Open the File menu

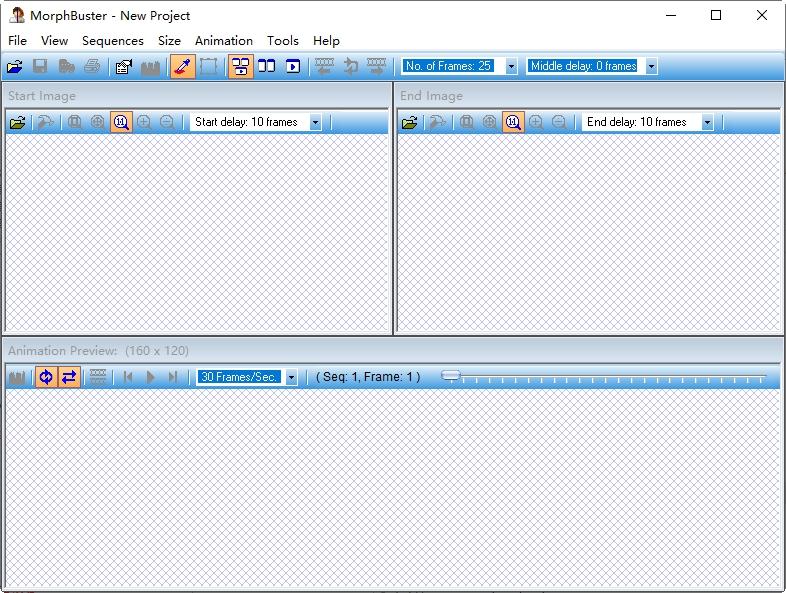click(18, 41)
